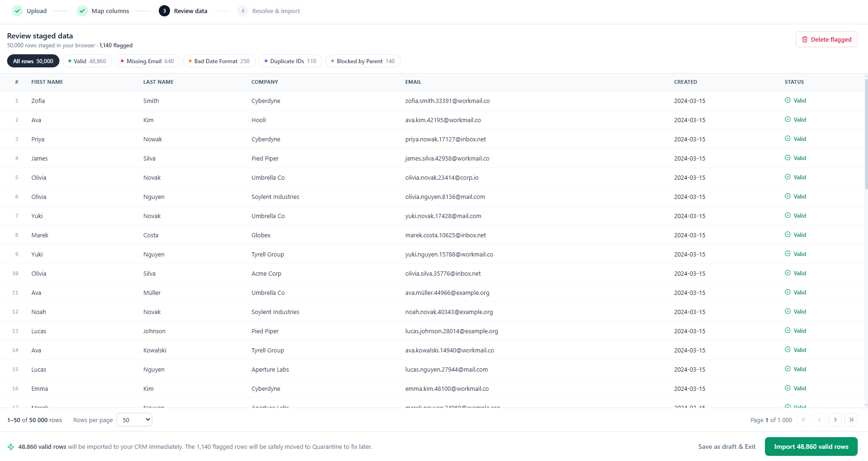Click Soylent Industries in row 6
The height and width of the screenshot is (461, 868).
(x=275, y=197)
